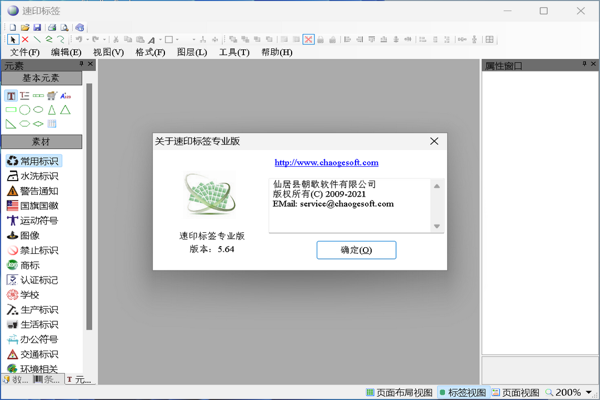Click the scroll-down arrow in about text box
This screenshot has width=600, height=400.
click(x=437, y=226)
